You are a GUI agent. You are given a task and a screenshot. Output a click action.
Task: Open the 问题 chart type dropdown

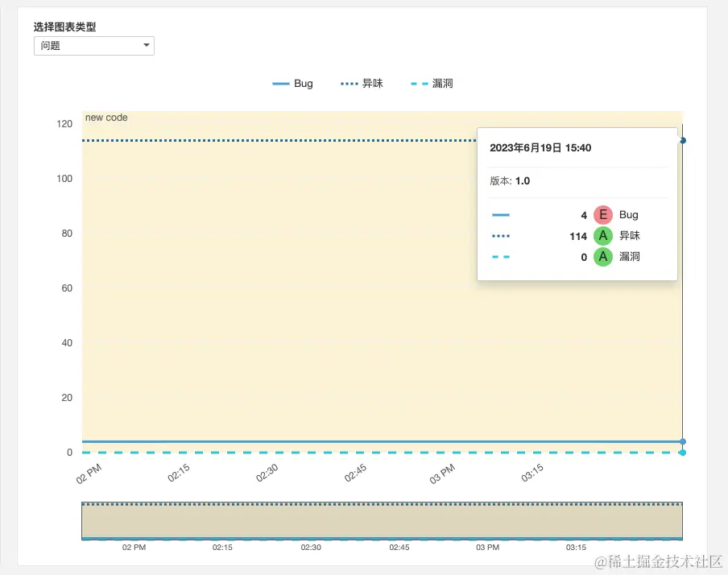(93, 46)
